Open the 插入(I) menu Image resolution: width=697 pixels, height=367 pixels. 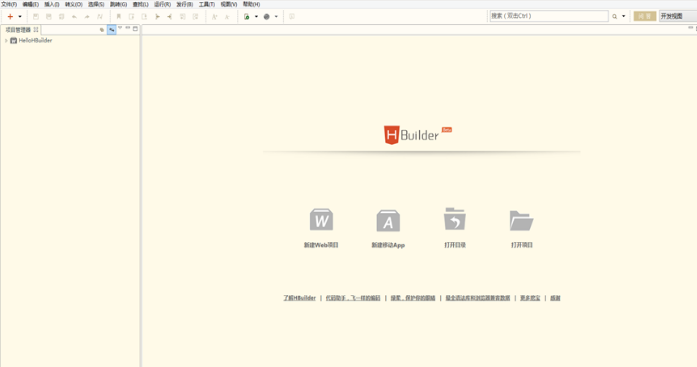point(52,4)
